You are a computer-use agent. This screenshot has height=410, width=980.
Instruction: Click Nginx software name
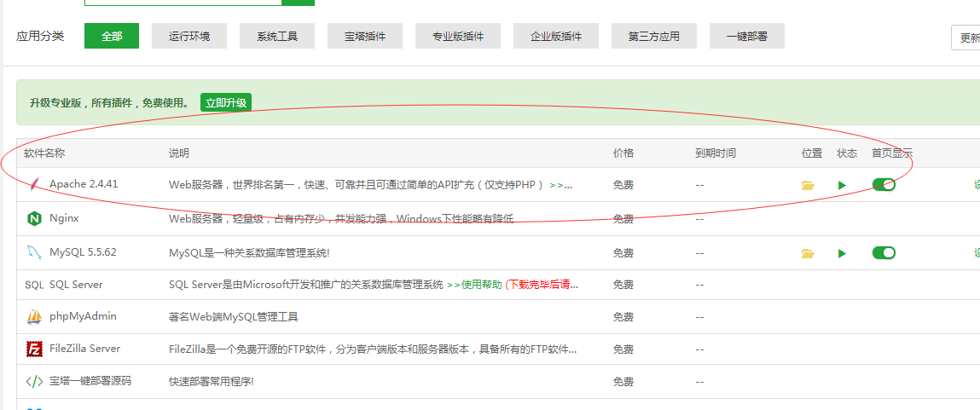pyautogui.click(x=64, y=219)
